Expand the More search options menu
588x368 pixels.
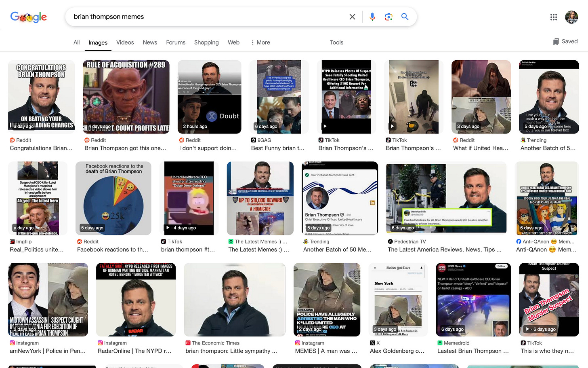pos(260,42)
